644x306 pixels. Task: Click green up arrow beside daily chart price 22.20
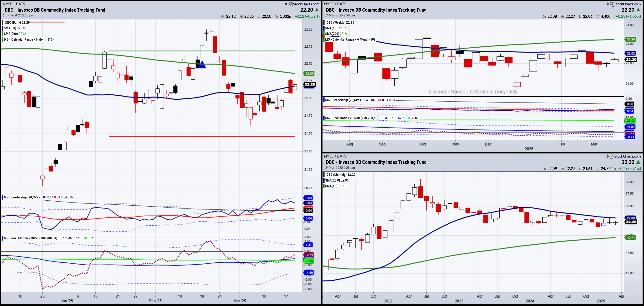[317, 10]
